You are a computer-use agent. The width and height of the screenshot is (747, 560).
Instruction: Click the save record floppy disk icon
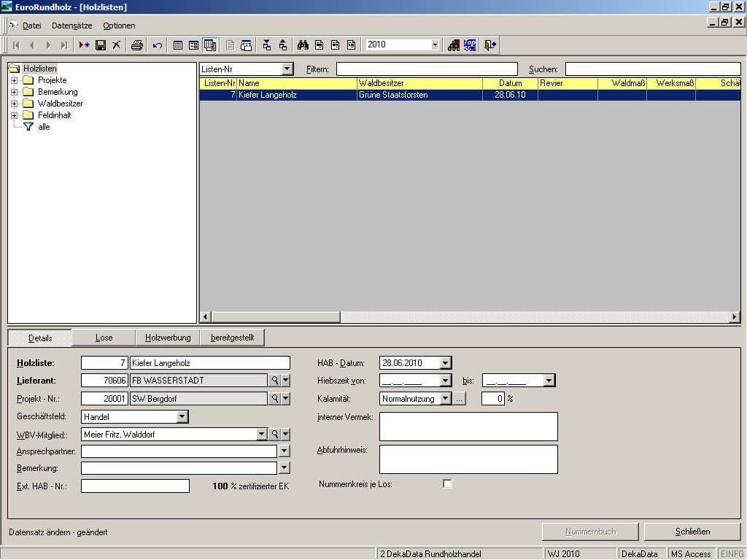pyautogui.click(x=101, y=45)
